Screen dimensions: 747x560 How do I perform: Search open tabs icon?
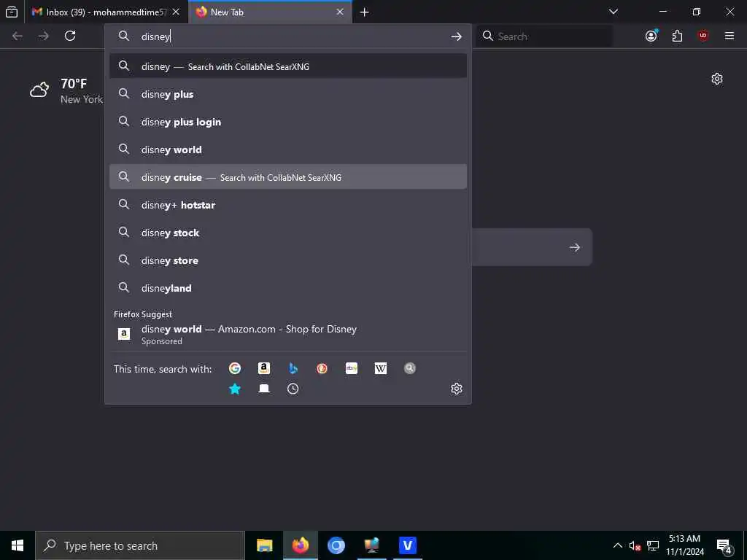tap(264, 389)
